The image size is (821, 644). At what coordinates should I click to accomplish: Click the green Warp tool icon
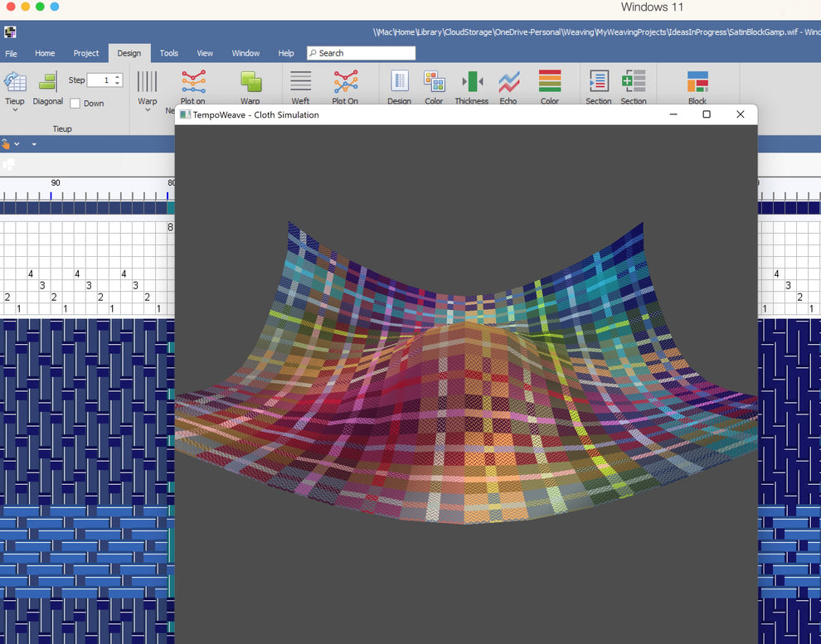[250, 81]
